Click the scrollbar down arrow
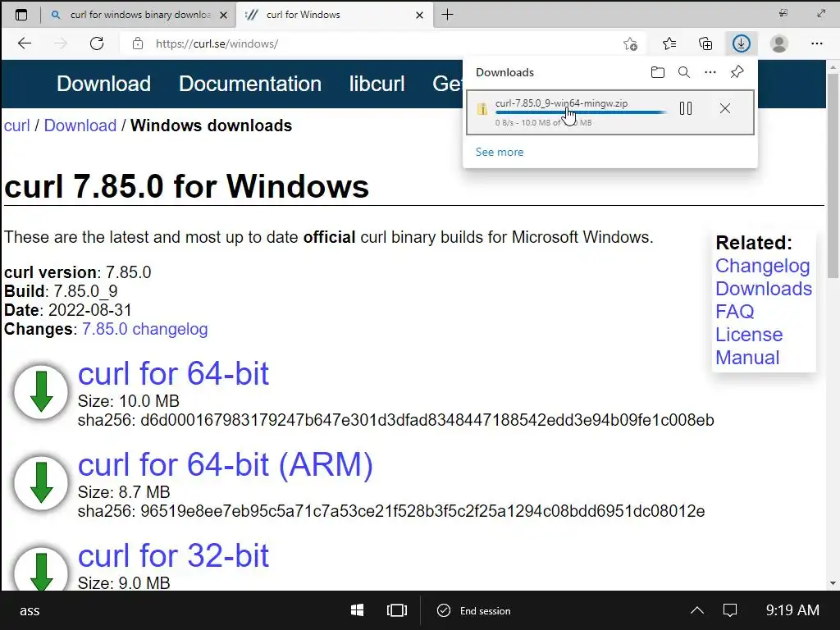This screenshot has width=840, height=630. coord(833,583)
